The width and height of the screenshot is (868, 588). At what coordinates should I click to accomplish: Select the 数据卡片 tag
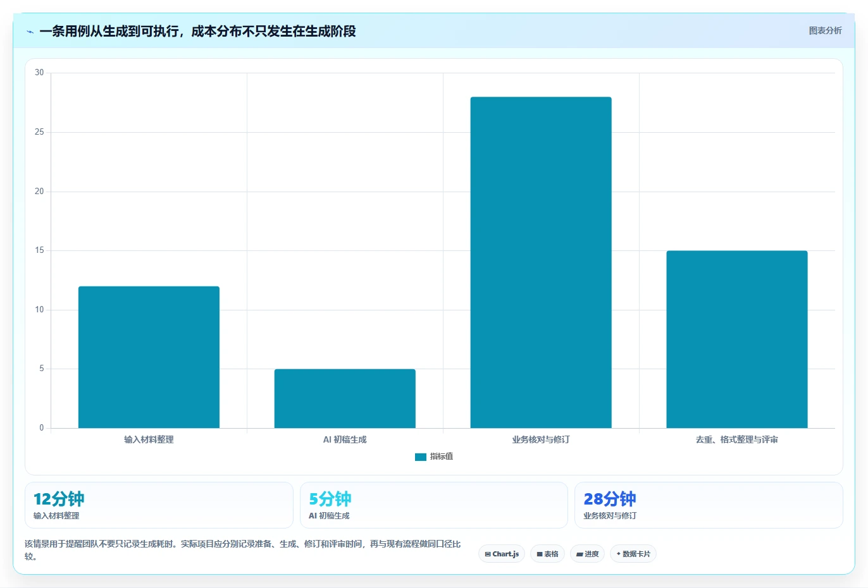pos(633,554)
